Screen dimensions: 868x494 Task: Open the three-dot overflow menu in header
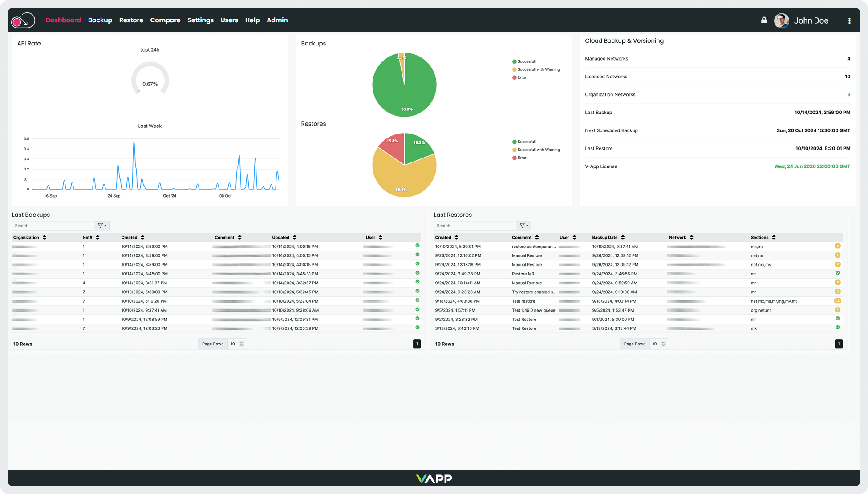coord(849,20)
